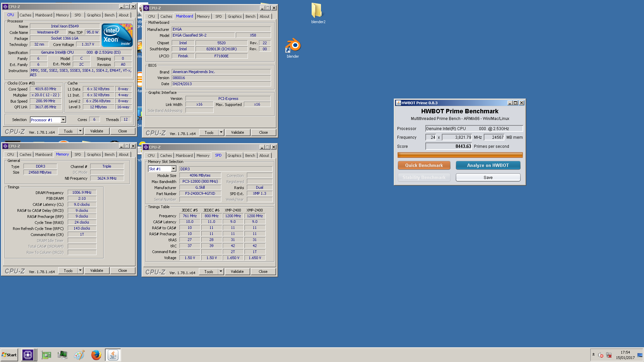The image size is (644, 362).
Task: Switch to Memory tab in SPD window
Action: coord(203,156)
